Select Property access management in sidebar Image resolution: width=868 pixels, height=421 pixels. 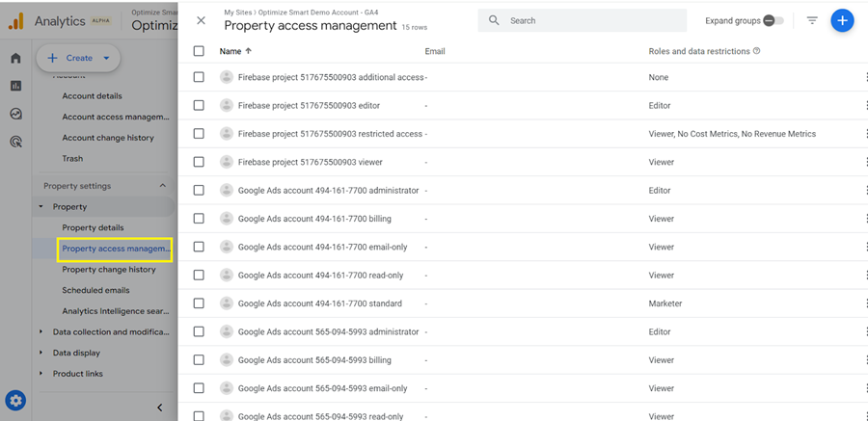pyautogui.click(x=116, y=249)
